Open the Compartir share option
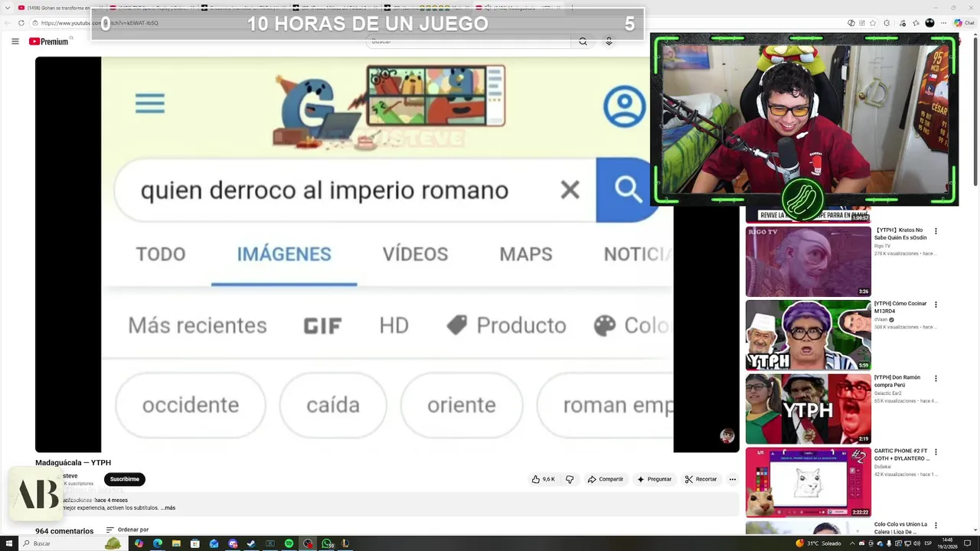The height and width of the screenshot is (551, 980). click(x=605, y=479)
